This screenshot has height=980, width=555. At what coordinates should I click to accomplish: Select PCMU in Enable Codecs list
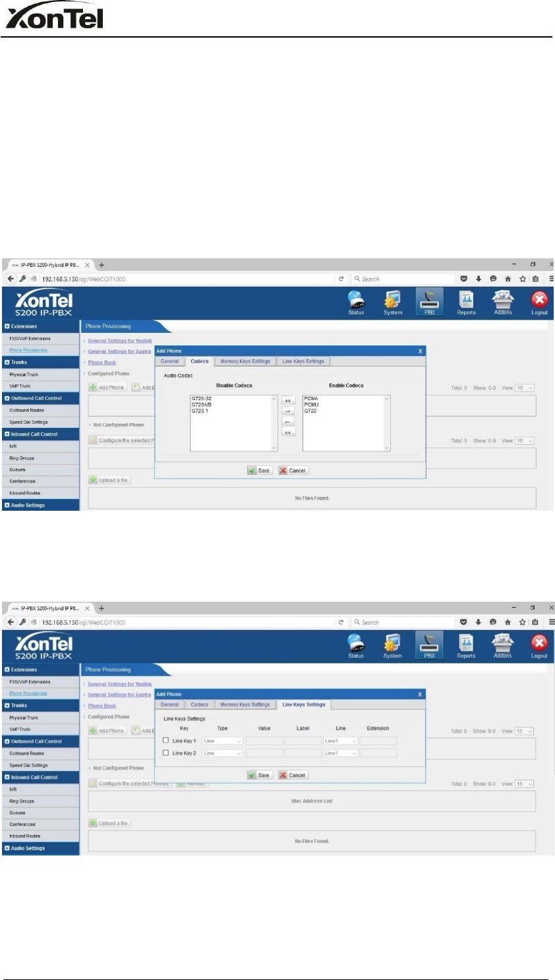[311, 405]
